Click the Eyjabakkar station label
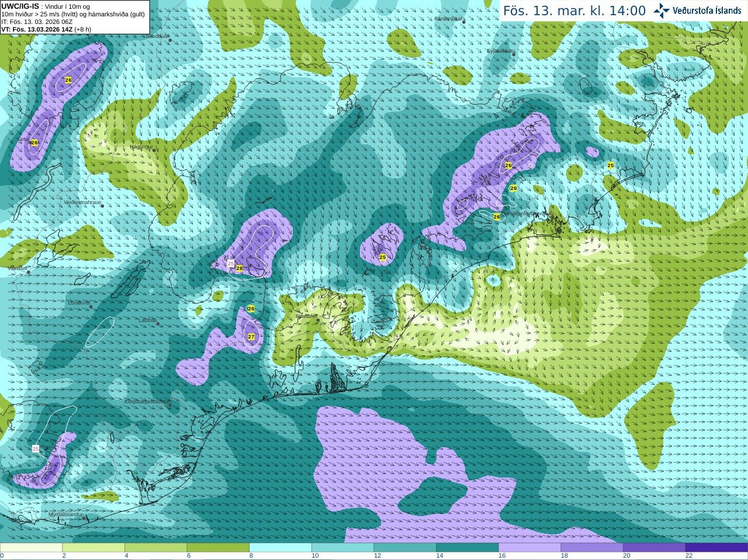The image size is (748, 560). tap(500, 51)
